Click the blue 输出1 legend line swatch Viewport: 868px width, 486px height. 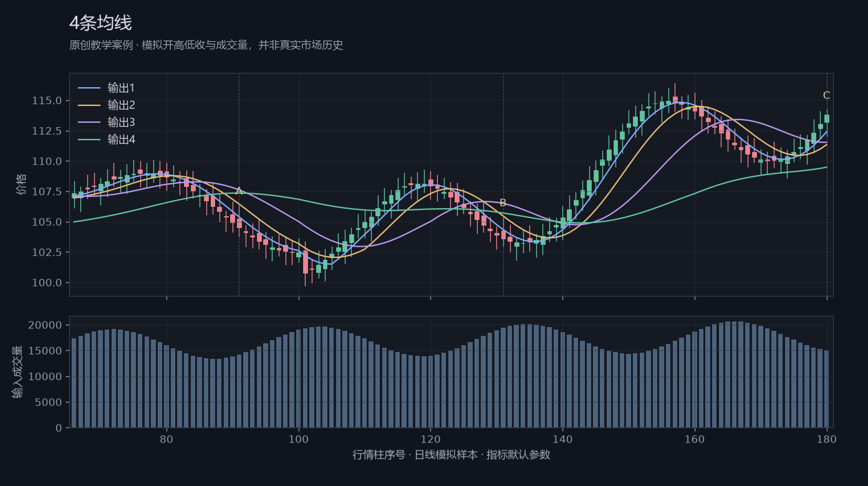[x=89, y=88]
